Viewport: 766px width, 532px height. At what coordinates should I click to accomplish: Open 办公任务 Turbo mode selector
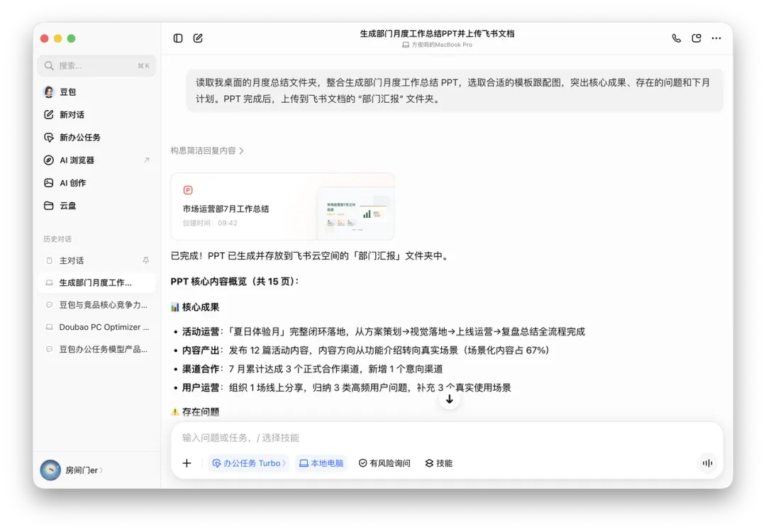pos(248,463)
